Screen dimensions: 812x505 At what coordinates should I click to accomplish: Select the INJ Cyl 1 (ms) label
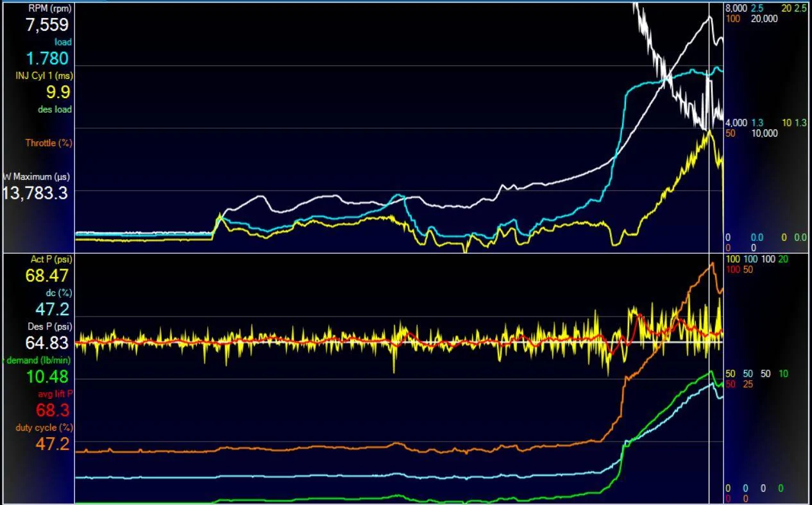click(44, 75)
